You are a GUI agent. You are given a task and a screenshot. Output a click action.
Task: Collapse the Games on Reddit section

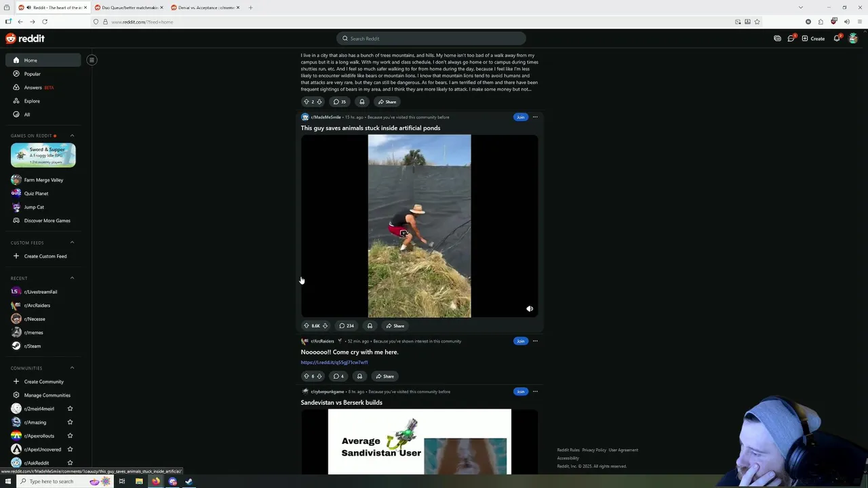click(72, 136)
